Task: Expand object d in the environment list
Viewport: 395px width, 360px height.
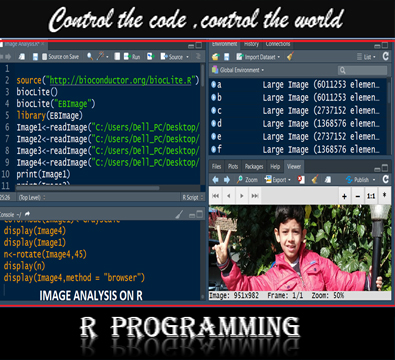Action: click(x=214, y=124)
